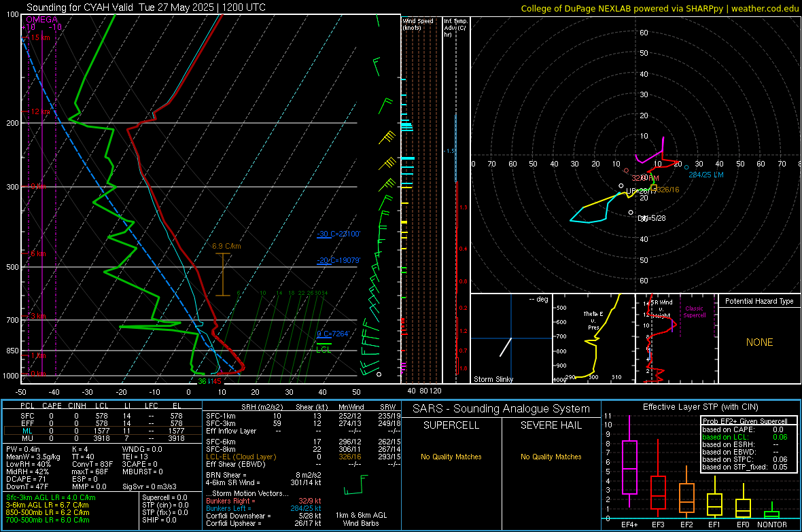Click the 0 C=7264' freezing level label
The image size is (802, 532).
tap(333, 334)
